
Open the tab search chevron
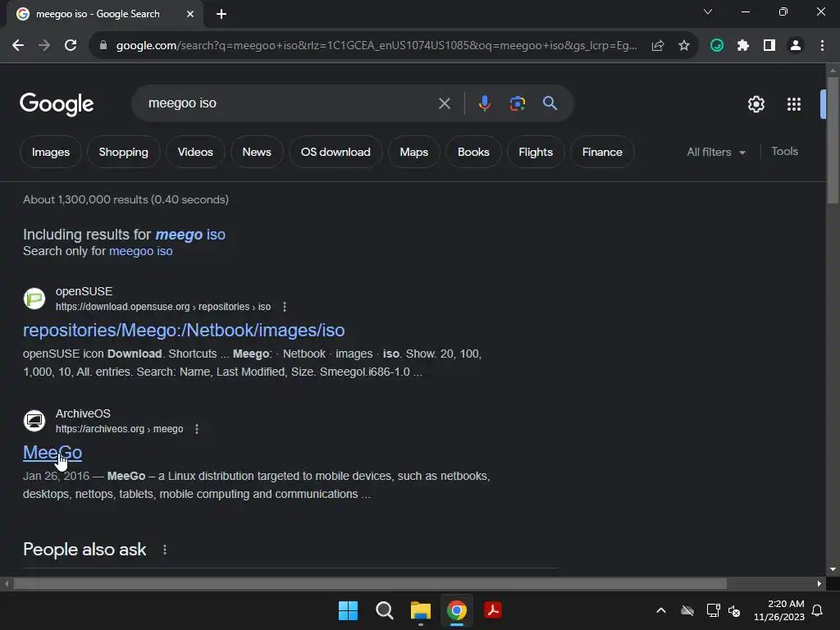(x=708, y=11)
